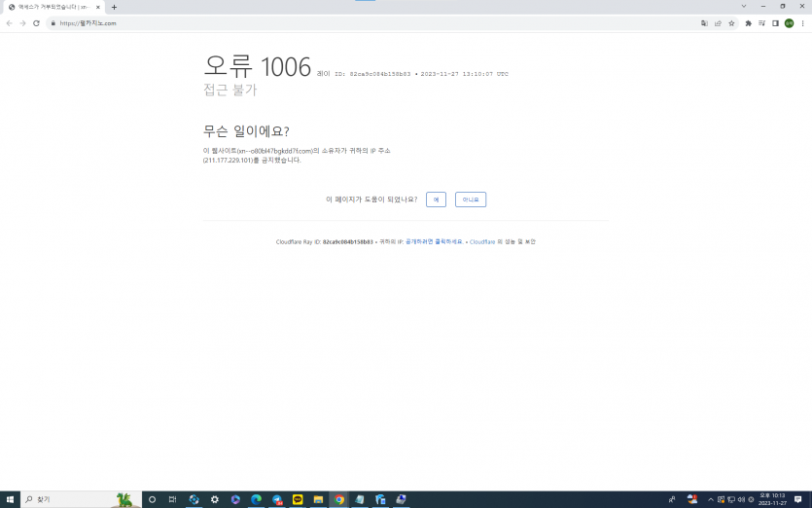Select the access denied browser tab
Viewport: 812px width, 508px height.
pos(49,7)
